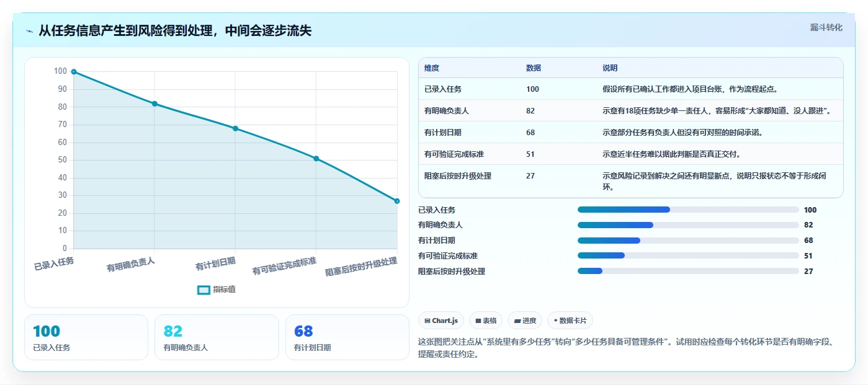The image size is (868, 385).
Task: Click the 阻塞后按时升级处理 progress bar
Action: coord(688,271)
